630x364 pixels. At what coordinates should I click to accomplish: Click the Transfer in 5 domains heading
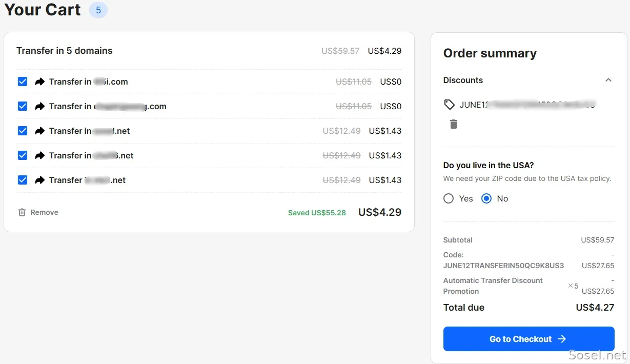(65, 51)
